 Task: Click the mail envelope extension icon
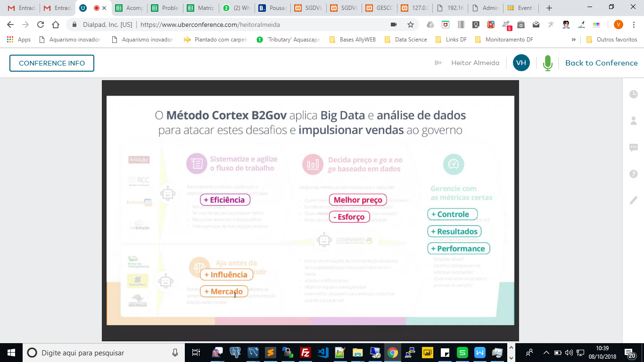536,25
